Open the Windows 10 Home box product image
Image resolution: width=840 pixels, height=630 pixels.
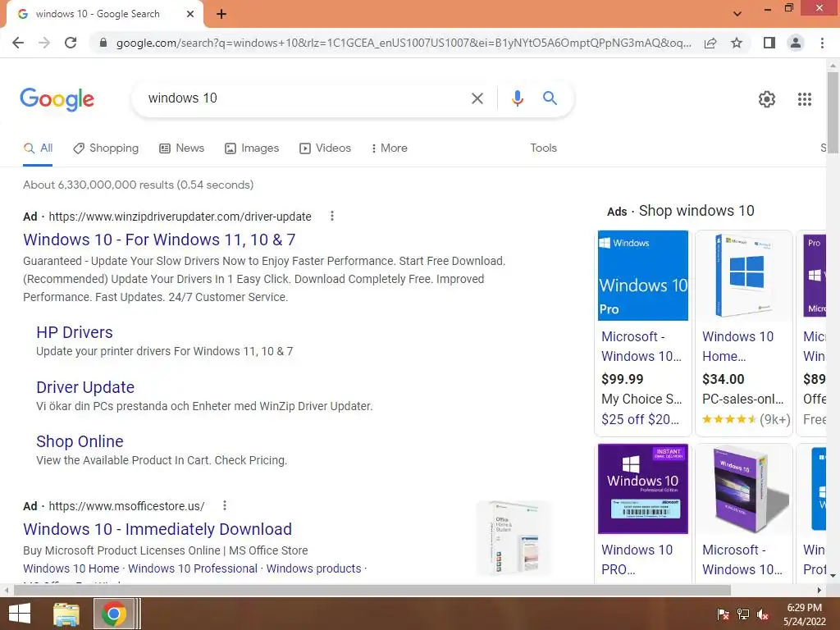743,276
